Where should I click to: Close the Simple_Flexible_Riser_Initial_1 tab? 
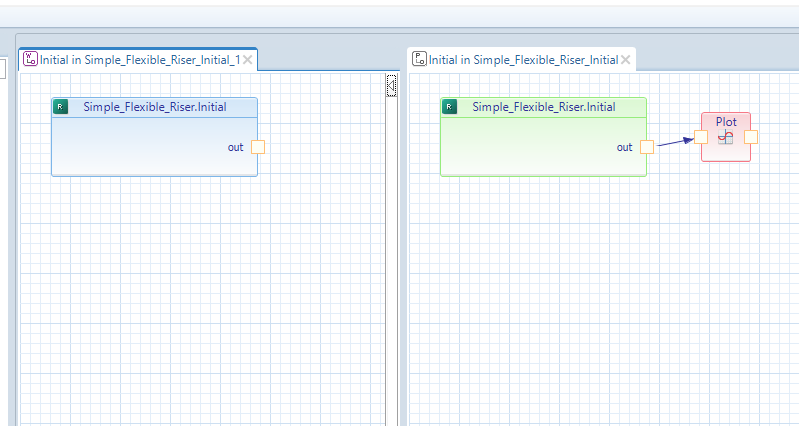248,60
